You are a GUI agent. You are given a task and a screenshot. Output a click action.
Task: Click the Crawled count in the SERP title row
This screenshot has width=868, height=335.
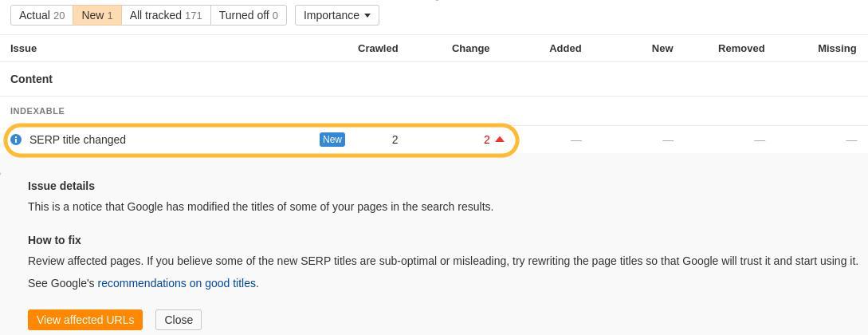click(x=395, y=140)
